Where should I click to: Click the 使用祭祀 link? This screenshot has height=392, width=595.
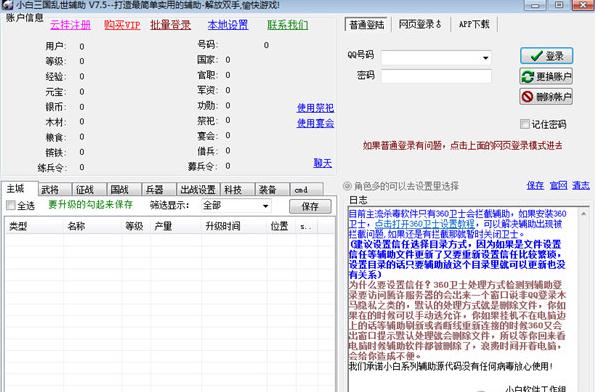pyautogui.click(x=315, y=108)
